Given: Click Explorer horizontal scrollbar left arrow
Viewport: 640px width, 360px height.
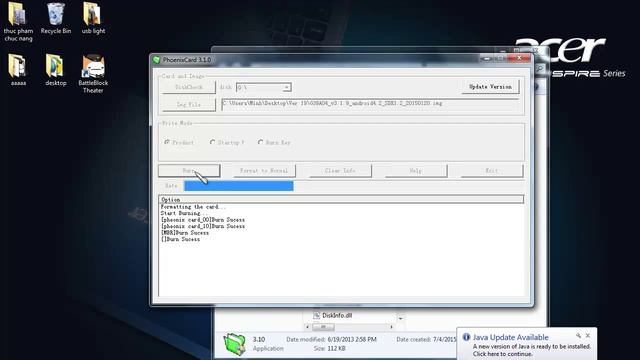Looking at the screenshot, I should (308, 327).
